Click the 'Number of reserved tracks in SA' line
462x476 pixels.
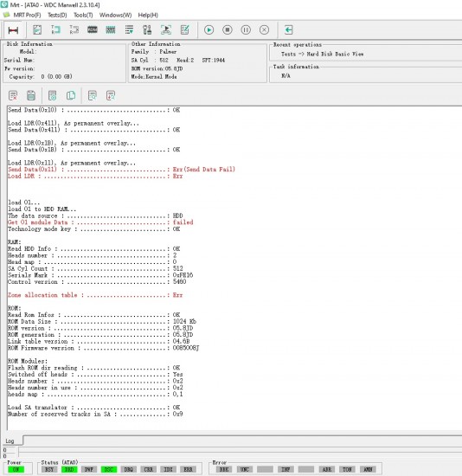point(95,414)
